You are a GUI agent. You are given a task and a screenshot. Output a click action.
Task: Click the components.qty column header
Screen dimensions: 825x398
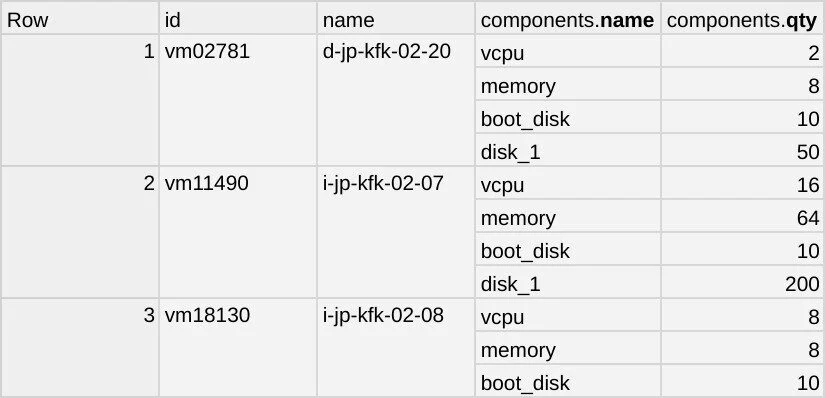[x=743, y=19]
